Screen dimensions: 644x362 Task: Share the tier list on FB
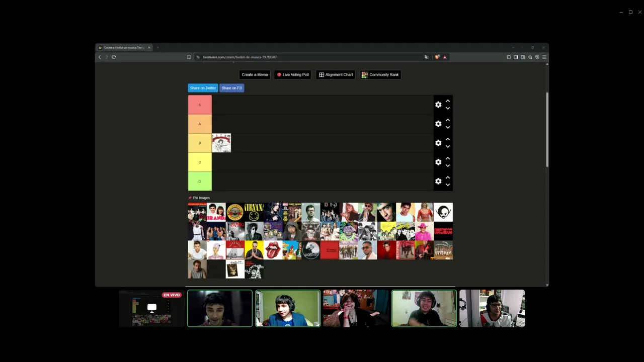click(231, 88)
